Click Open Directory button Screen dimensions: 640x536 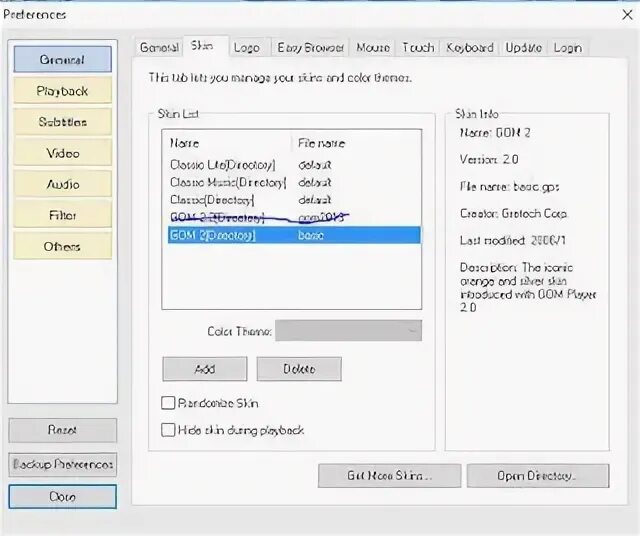pyautogui.click(x=538, y=476)
